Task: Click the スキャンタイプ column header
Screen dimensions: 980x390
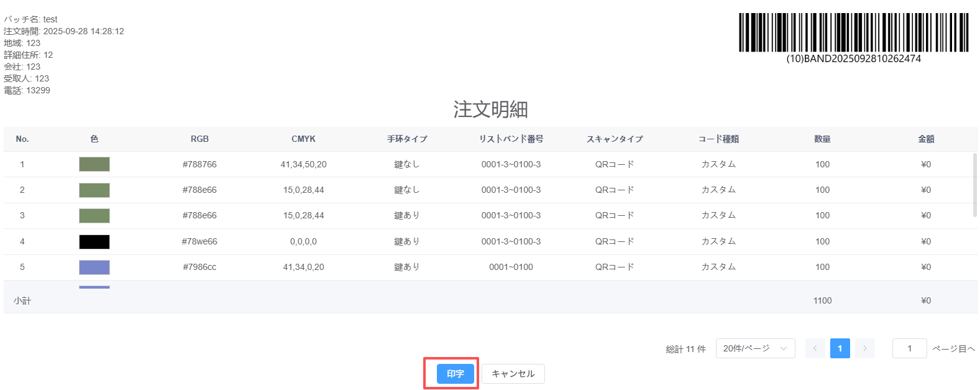Action: [x=615, y=139]
